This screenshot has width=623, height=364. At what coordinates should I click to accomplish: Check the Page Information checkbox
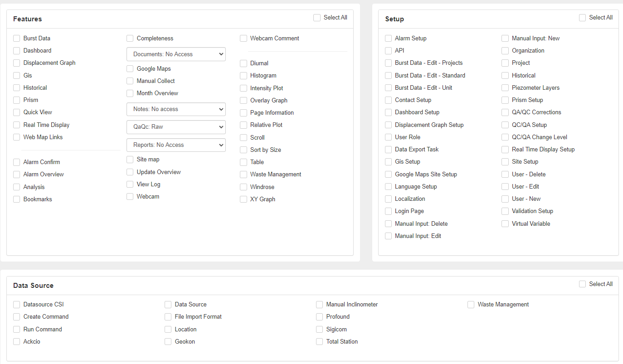(x=243, y=113)
